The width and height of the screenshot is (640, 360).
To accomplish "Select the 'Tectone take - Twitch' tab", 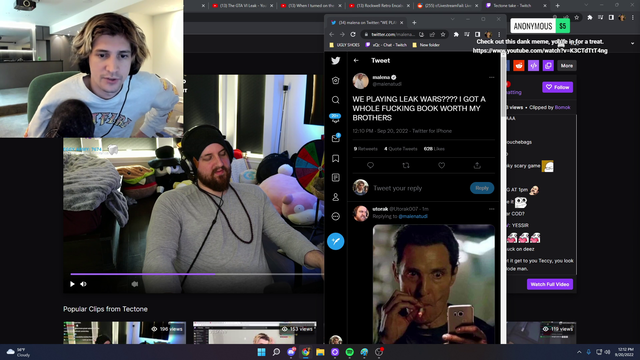I will pyautogui.click(x=516, y=6).
